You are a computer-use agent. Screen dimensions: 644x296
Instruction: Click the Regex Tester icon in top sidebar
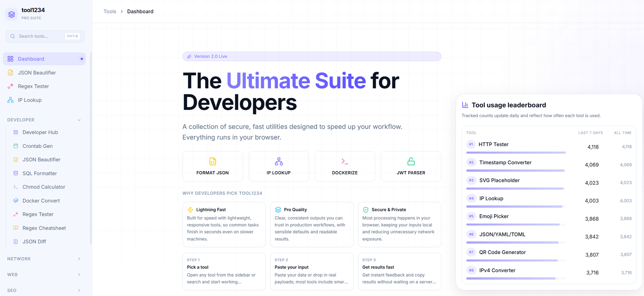click(x=10, y=86)
